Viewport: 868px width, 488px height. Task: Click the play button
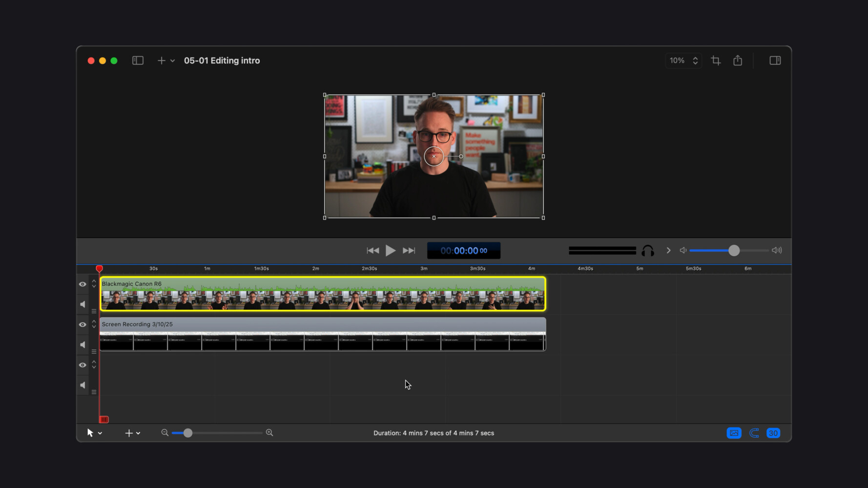pyautogui.click(x=391, y=250)
